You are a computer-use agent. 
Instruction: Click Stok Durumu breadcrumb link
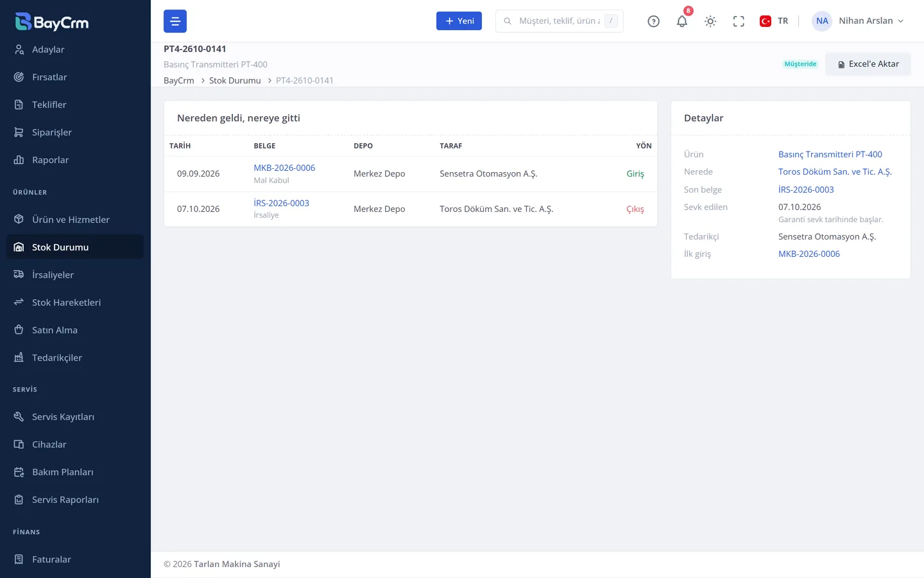235,80
